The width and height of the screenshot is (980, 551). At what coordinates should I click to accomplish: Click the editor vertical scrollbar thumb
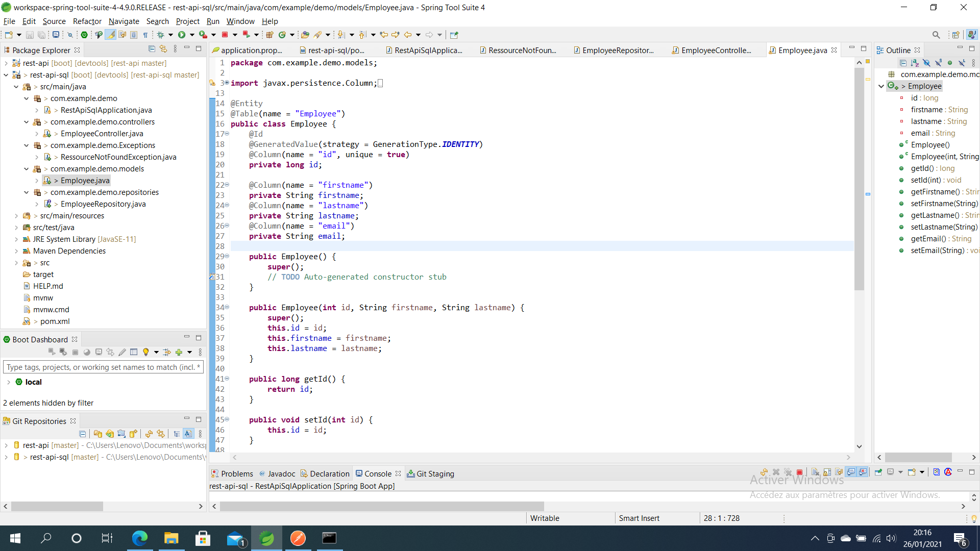(x=859, y=179)
